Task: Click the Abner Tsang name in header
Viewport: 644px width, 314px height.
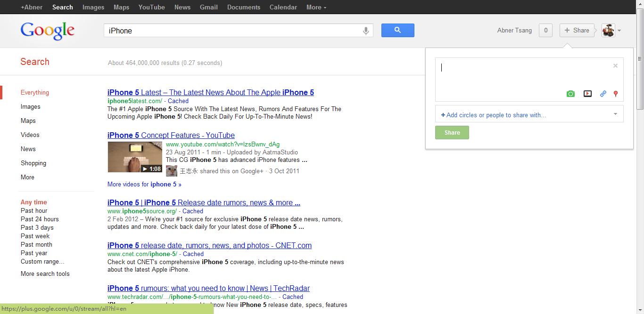Action: [514, 30]
